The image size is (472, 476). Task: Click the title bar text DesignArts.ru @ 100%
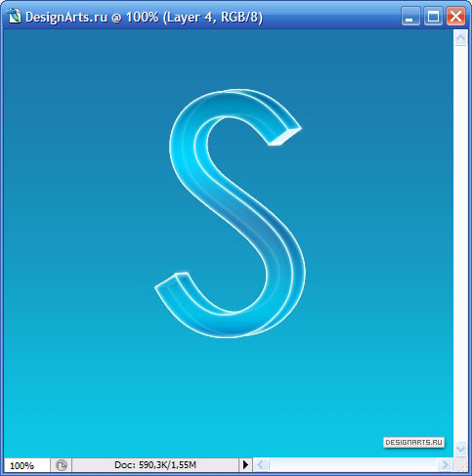(x=92, y=17)
